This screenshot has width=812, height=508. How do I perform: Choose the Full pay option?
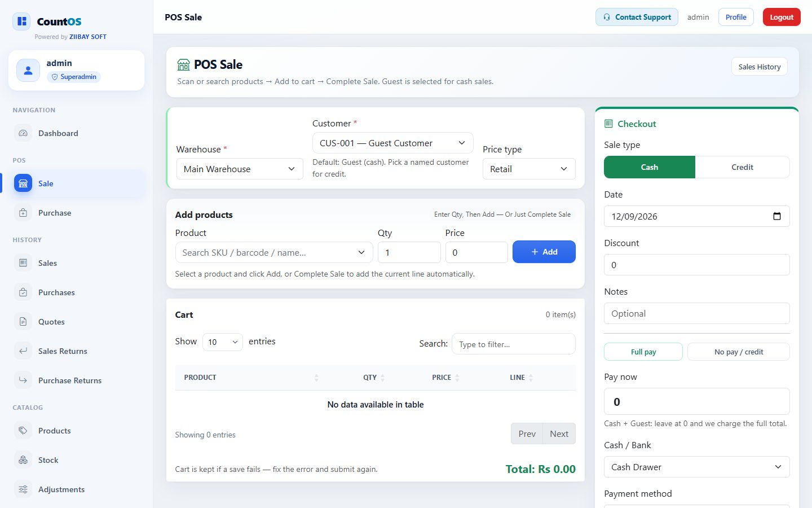point(643,352)
